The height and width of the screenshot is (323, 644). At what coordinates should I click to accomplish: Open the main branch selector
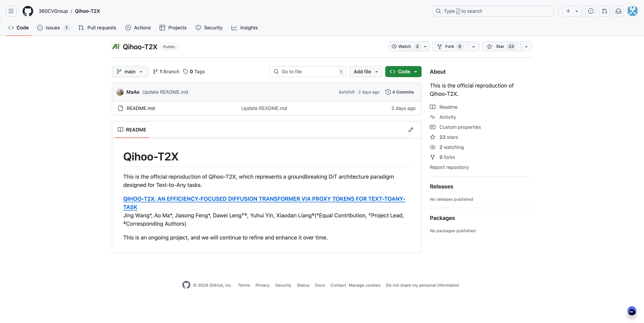tap(130, 72)
